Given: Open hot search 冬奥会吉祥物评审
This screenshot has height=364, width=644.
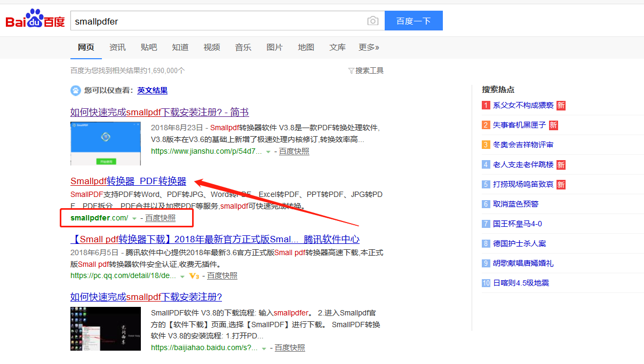Looking at the screenshot, I should click(523, 145).
